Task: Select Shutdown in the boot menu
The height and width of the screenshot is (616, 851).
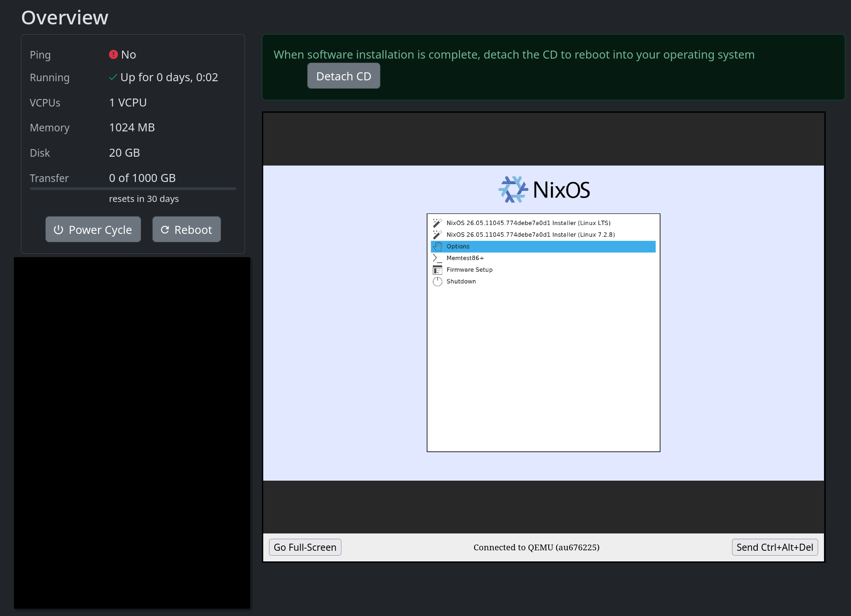Action: [543, 281]
